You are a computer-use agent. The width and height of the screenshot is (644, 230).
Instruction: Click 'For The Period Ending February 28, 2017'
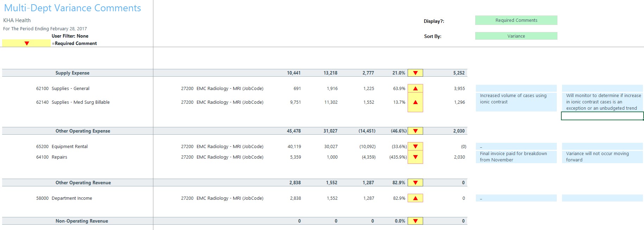[45, 29]
